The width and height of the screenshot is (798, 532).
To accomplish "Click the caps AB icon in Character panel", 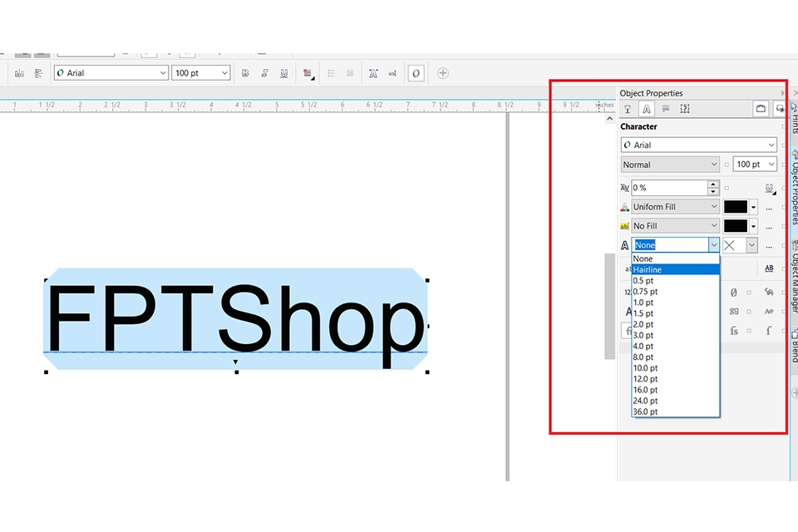I will coord(769,268).
